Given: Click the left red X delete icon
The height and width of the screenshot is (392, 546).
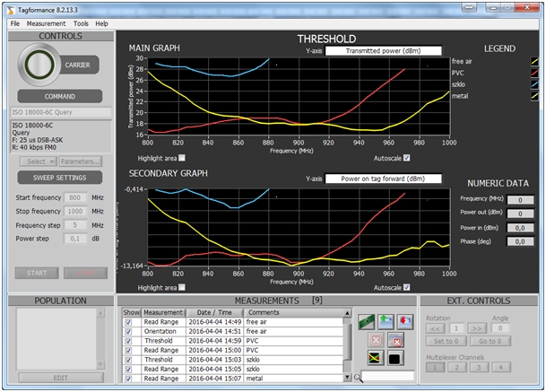Looking at the screenshot, I should [377, 341].
